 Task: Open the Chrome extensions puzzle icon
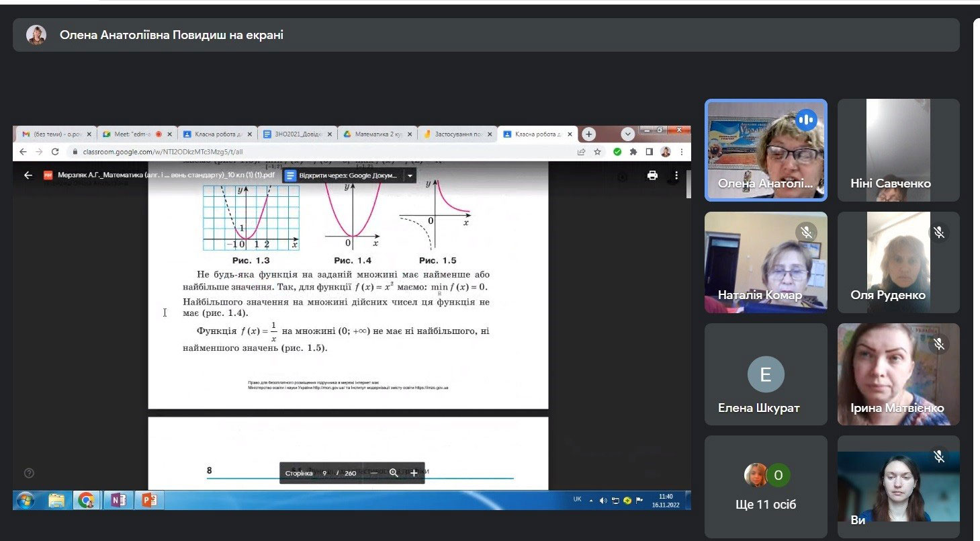(x=633, y=152)
